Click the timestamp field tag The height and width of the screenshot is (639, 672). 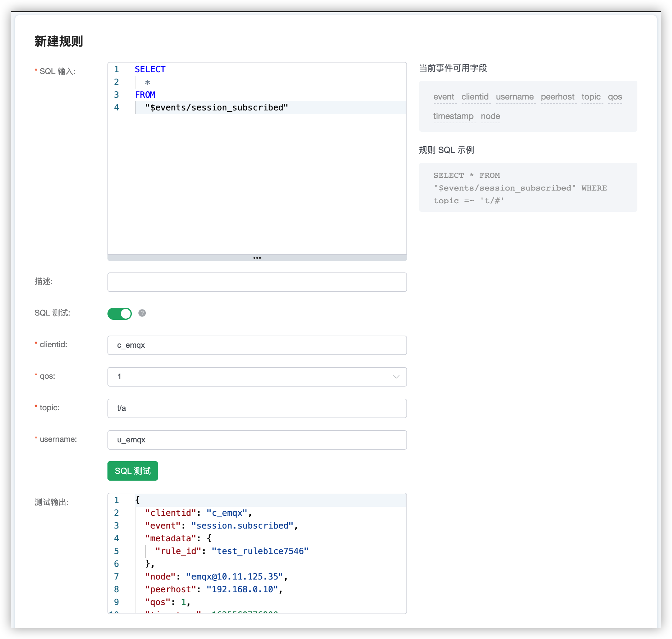point(453,116)
